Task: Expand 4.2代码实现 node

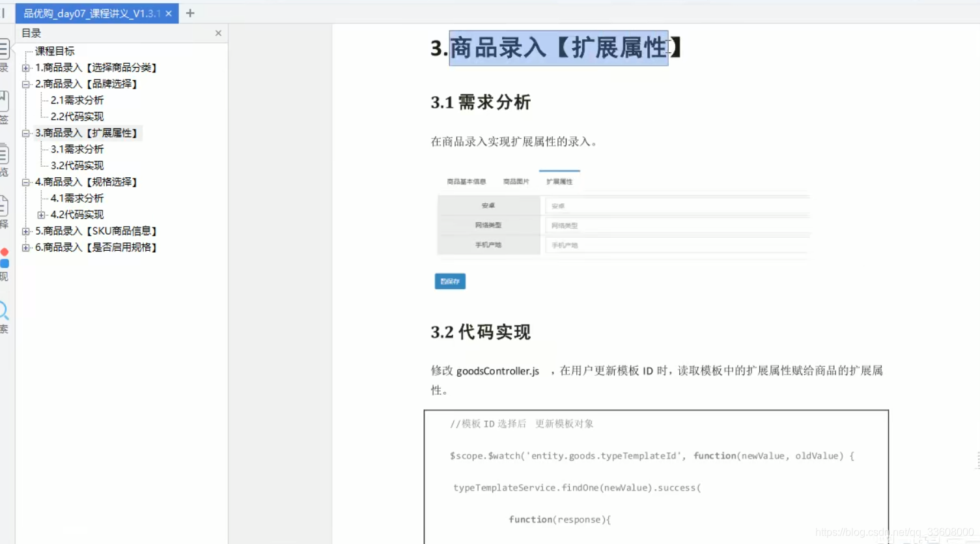Action: click(42, 215)
